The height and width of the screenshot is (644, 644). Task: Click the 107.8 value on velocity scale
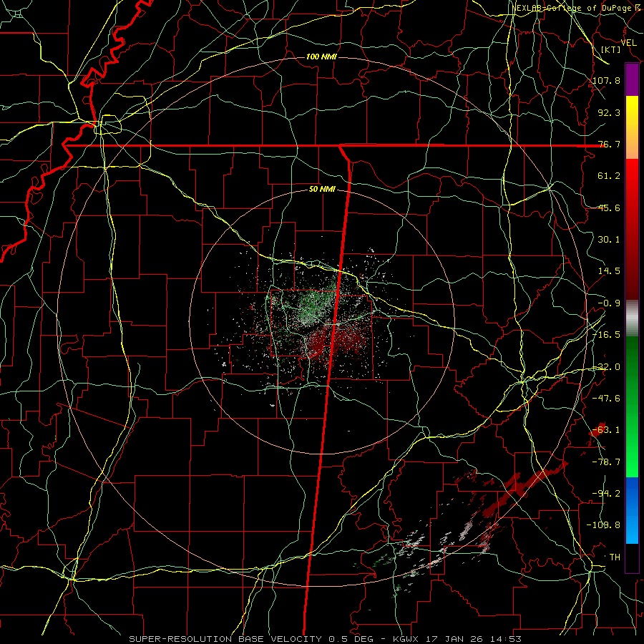(x=607, y=80)
